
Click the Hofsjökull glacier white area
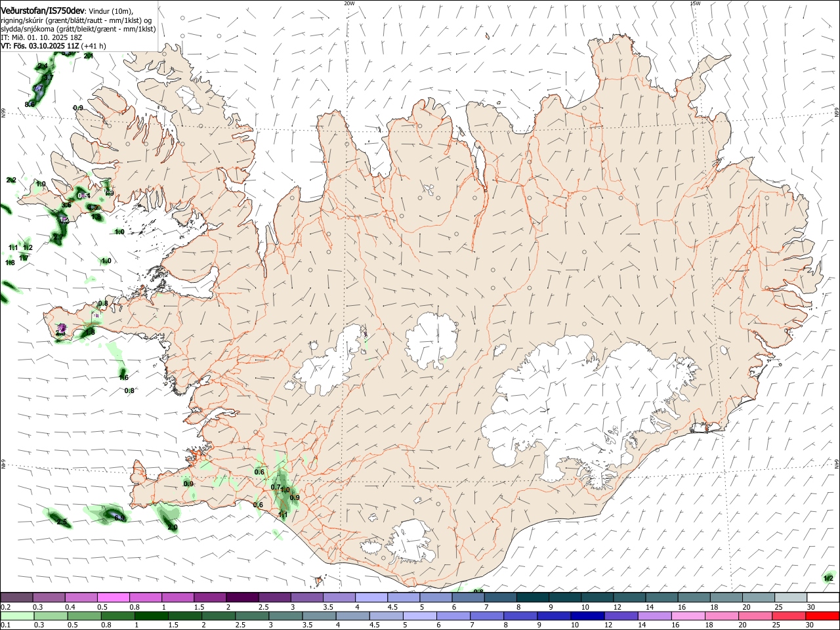(431, 340)
